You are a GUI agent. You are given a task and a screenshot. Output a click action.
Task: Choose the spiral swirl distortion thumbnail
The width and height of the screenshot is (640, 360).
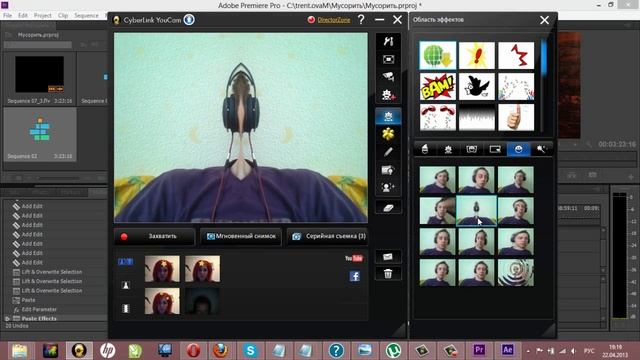pyautogui.click(x=516, y=272)
